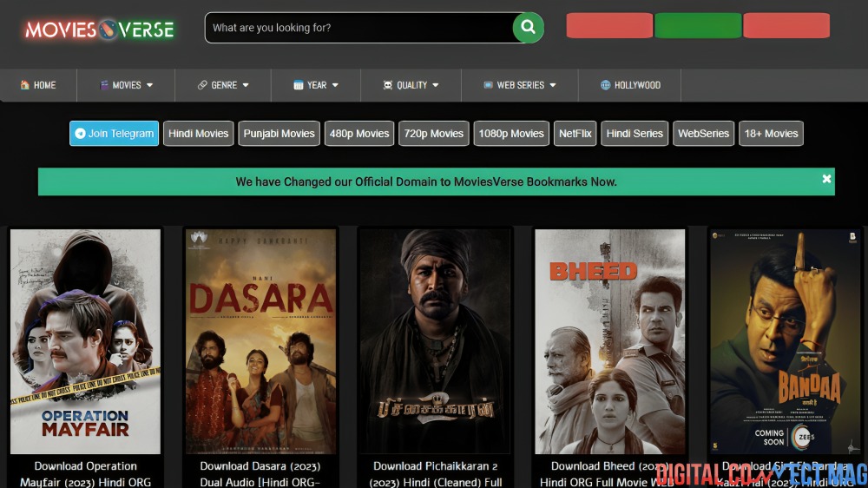Viewport: 868px width, 488px height.
Task: Focus the 'What are you looking for?' search box
Action: 359,27
